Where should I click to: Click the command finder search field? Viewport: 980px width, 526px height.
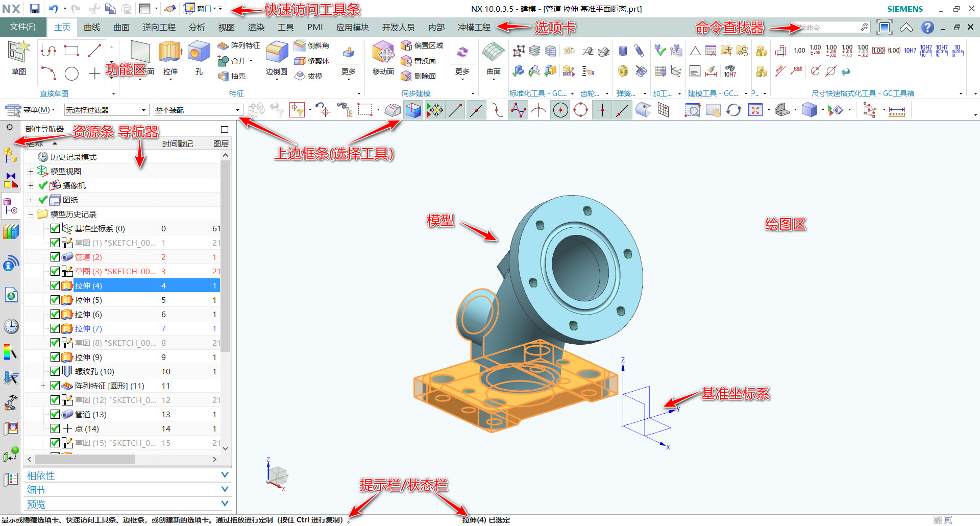(x=830, y=27)
